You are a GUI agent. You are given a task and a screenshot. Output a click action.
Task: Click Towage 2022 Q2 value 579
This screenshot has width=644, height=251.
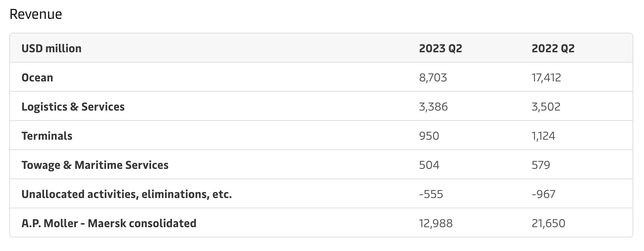541,165
